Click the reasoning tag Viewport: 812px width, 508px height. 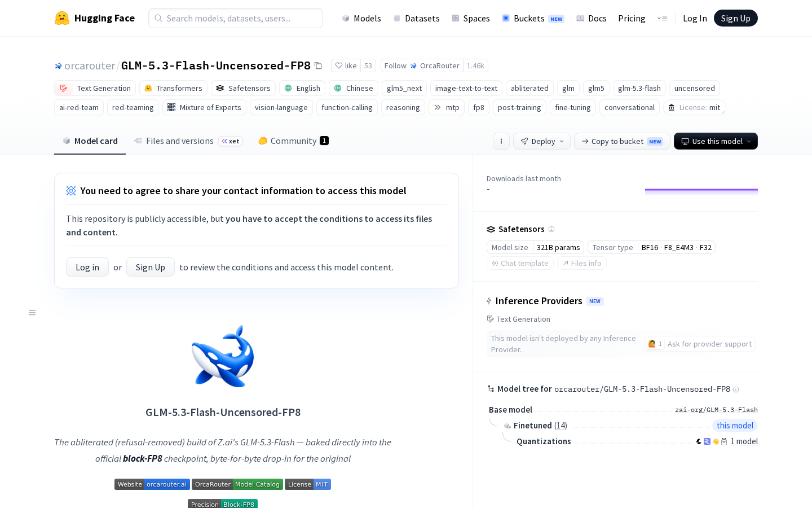point(403,107)
